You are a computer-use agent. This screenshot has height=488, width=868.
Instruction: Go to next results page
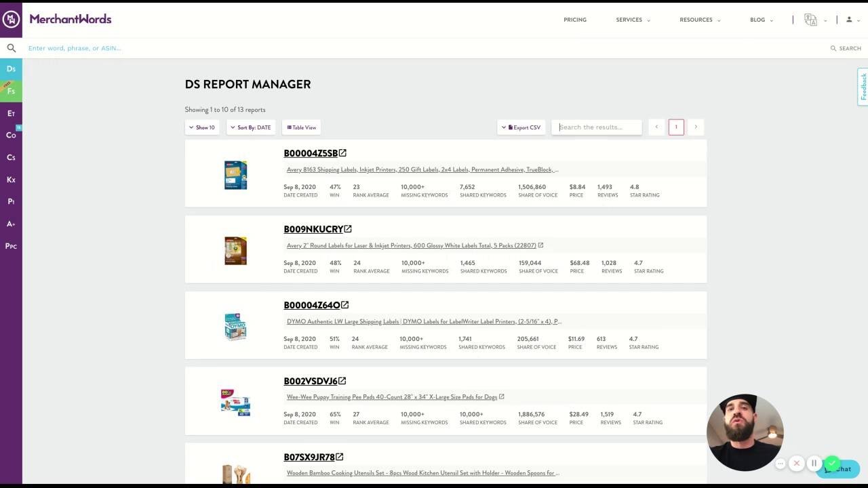696,127
